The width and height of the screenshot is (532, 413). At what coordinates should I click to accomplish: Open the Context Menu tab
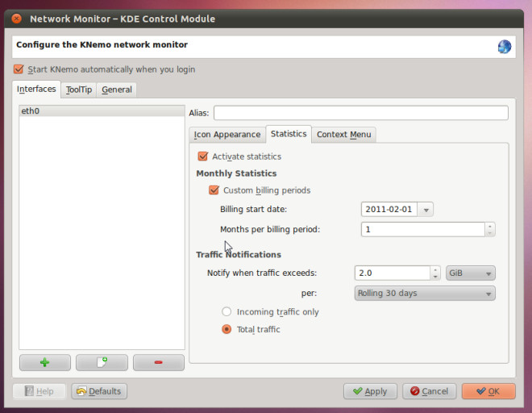coord(343,135)
